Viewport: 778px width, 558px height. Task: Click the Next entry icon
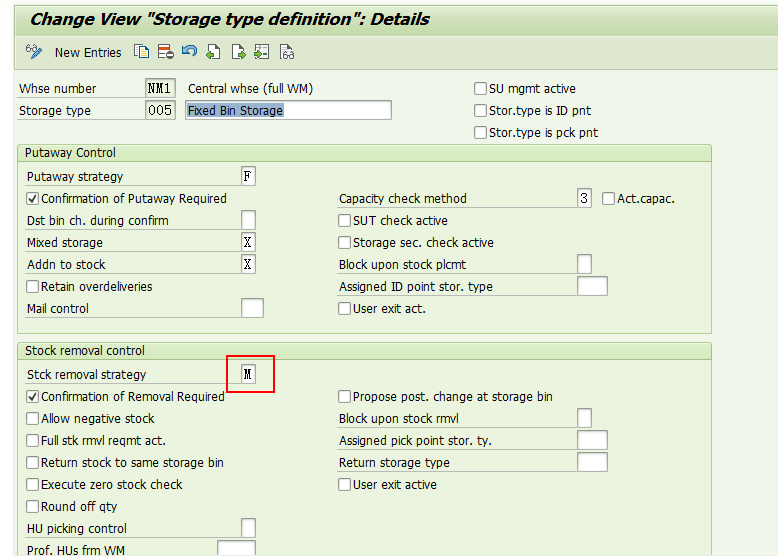[238, 52]
